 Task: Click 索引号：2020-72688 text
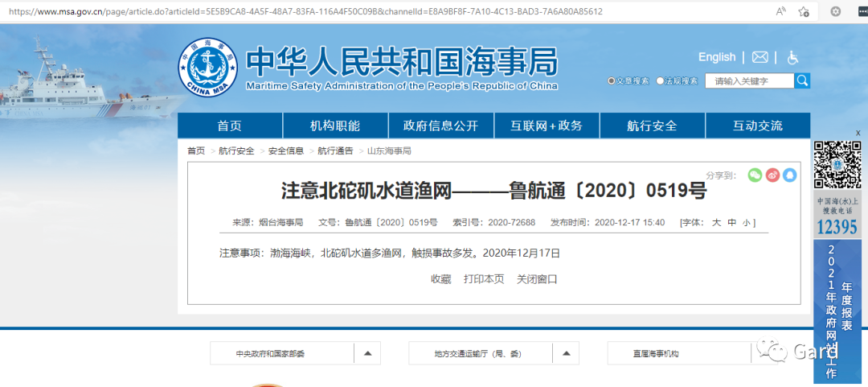click(494, 223)
